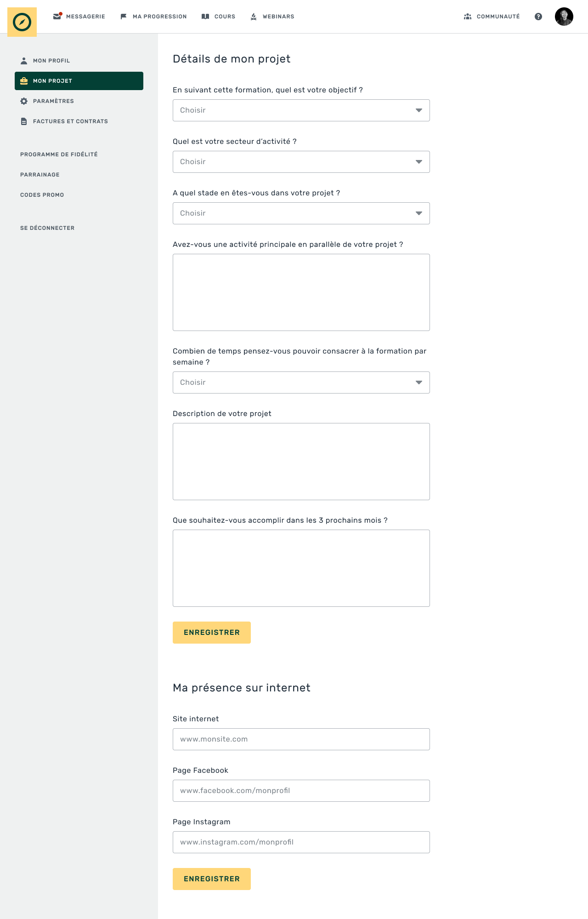Click the Ma Progression flag icon
This screenshot has width=588, height=919.
point(124,17)
